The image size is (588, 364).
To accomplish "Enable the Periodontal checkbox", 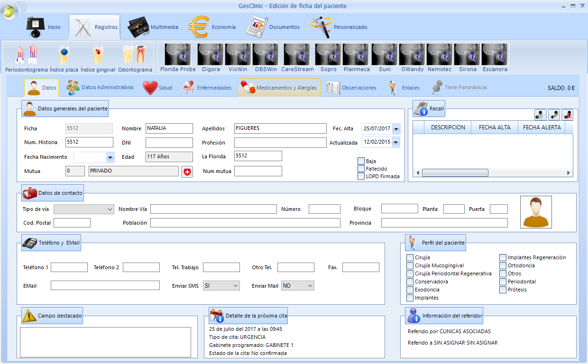I will coord(503,282).
